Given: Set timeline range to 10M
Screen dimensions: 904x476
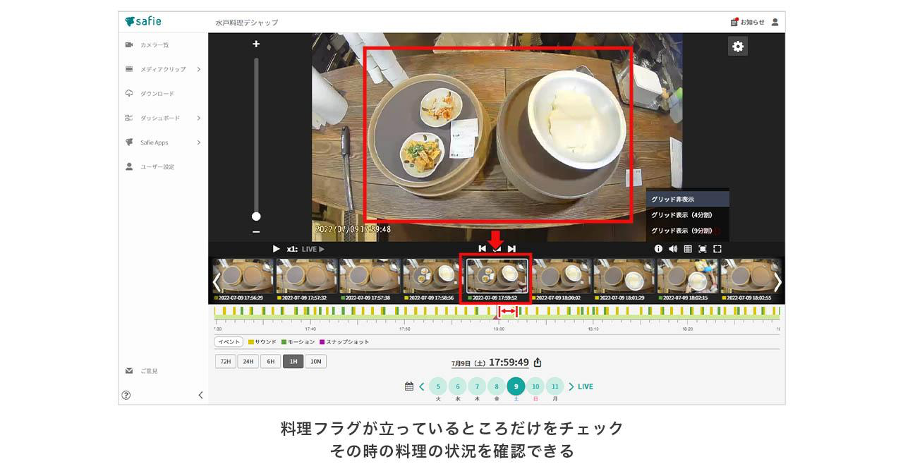Looking at the screenshot, I should tap(316, 361).
